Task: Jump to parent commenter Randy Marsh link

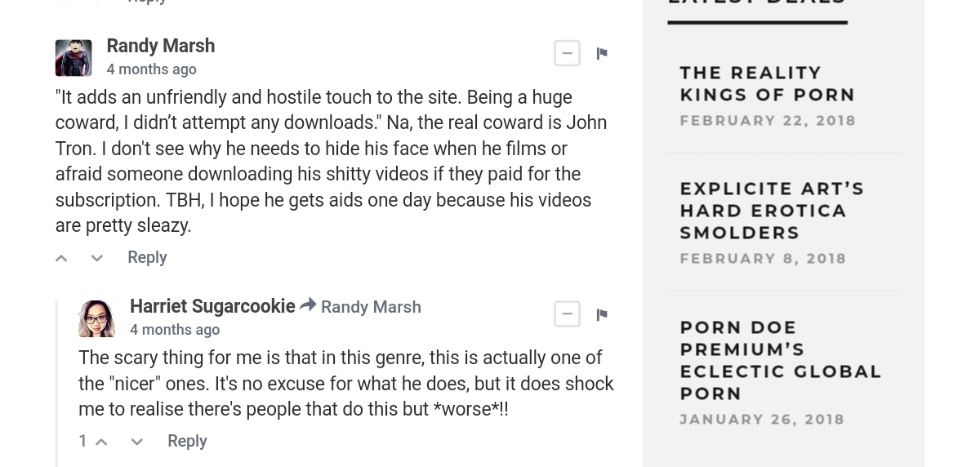Action: point(371,307)
